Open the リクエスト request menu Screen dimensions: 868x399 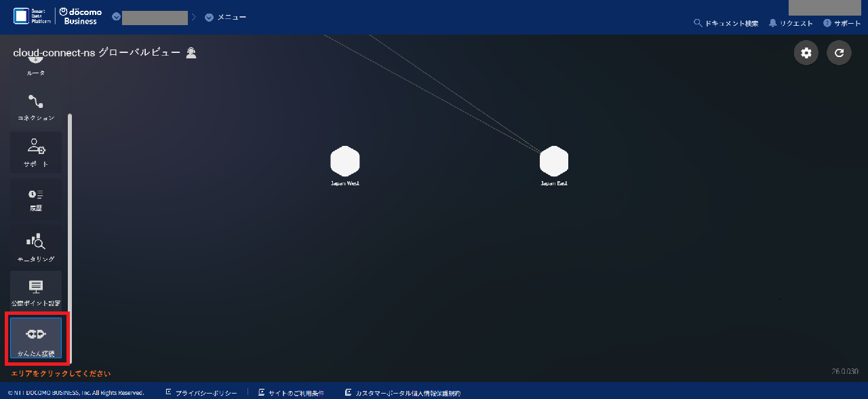[791, 23]
